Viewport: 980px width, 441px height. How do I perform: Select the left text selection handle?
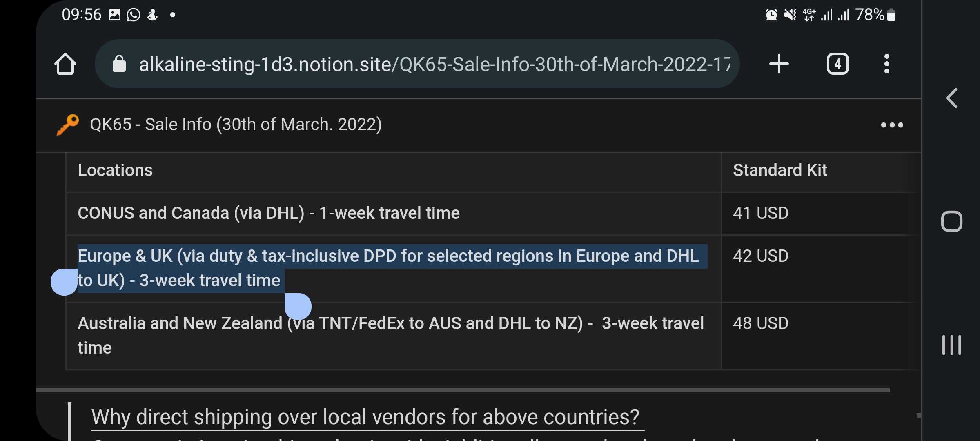tap(64, 282)
